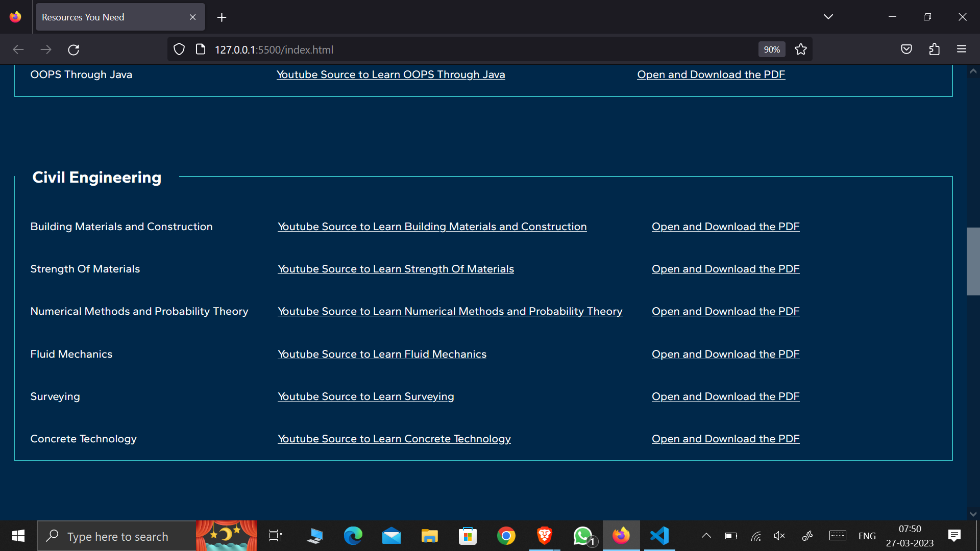980x551 pixels.
Task: Show hidden system tray icons chevron
Action: click(706, 536)
